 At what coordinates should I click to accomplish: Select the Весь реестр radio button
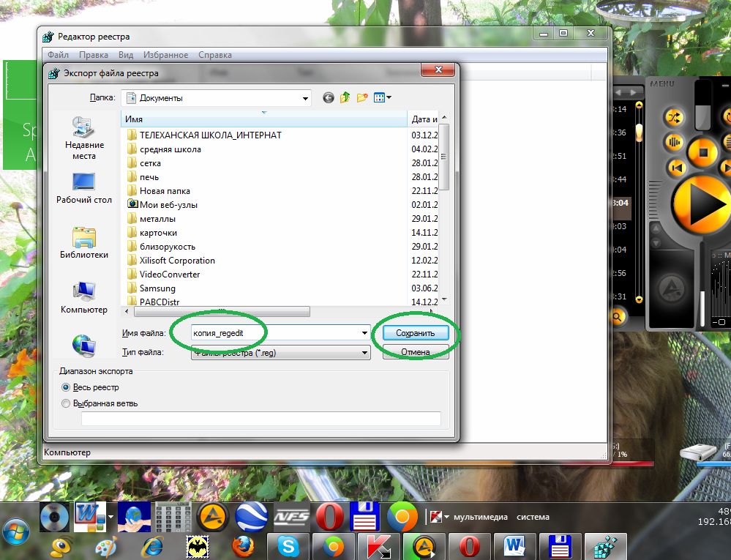(x=67, y=387)
